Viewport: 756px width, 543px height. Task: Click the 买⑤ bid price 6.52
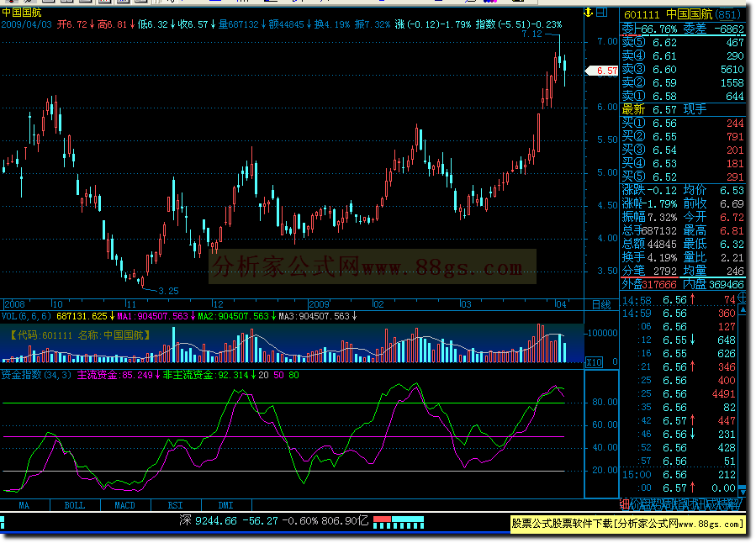(x=664, y=177)
